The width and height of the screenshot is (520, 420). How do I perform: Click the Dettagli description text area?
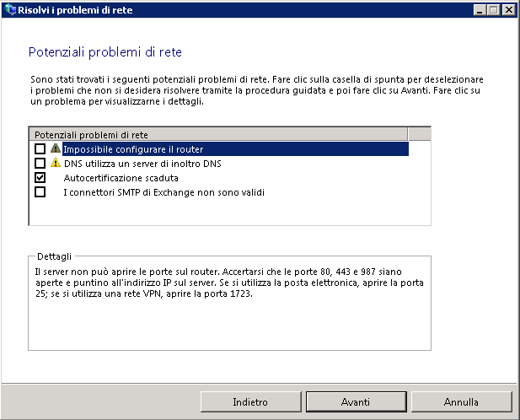click(x=229, y=283)
